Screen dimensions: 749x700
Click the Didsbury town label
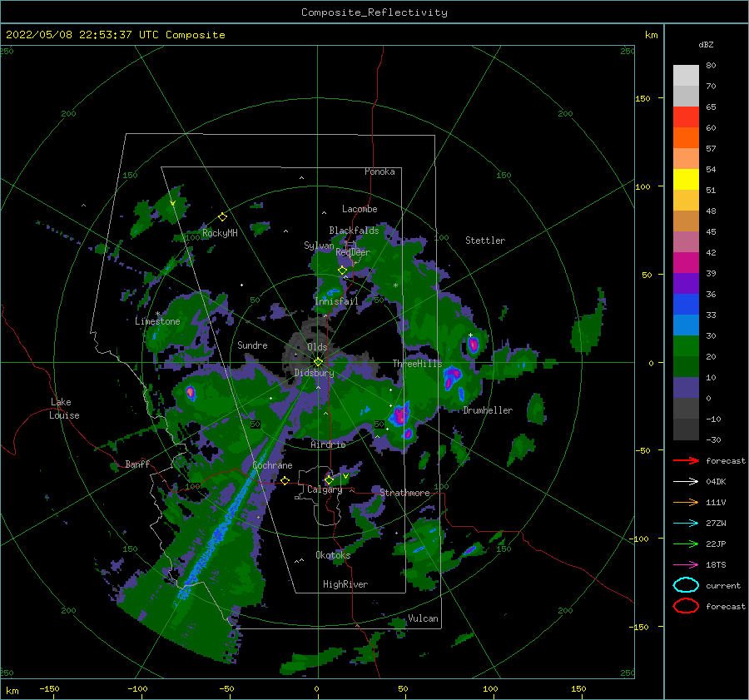pyautogui.click(x=314, y=373)
